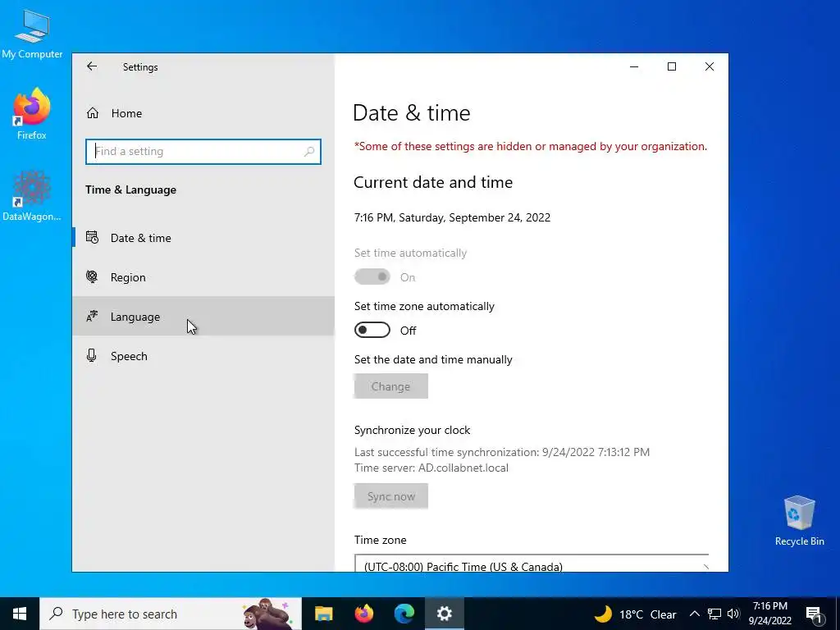Click the Time server AD.collabnet.local text

[x=431, y=468]
